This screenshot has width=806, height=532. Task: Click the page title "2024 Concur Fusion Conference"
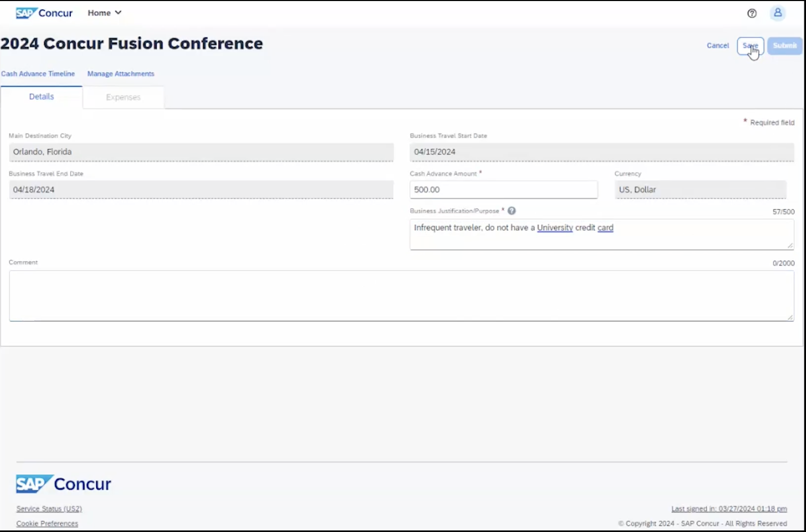coord(132,44)
